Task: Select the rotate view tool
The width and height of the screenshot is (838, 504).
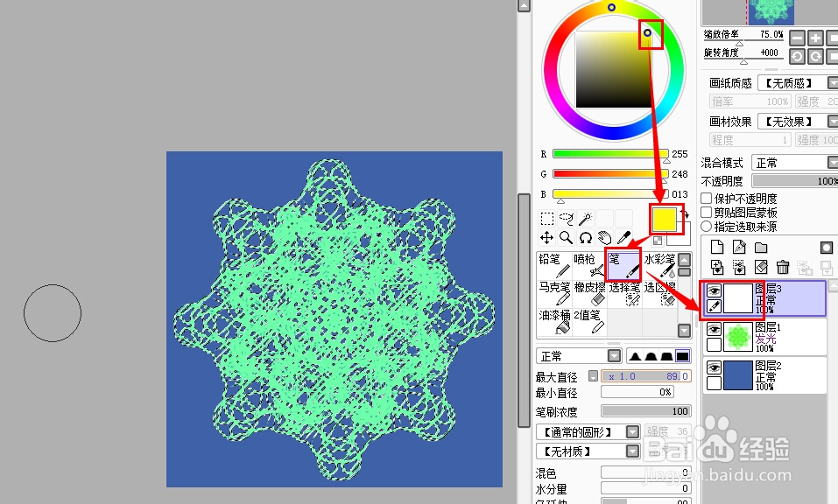Action: click(586, 238)
